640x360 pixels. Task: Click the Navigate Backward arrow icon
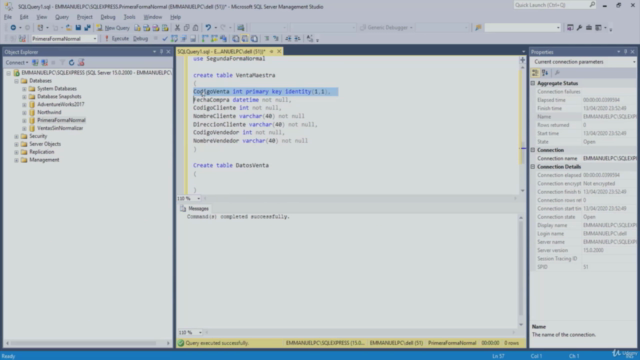[13, 28]
